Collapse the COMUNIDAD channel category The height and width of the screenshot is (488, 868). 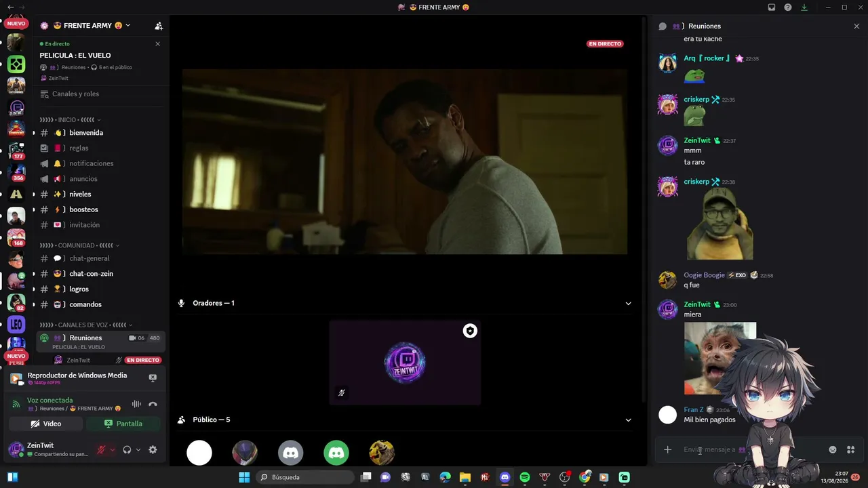[x=79, y=245]
